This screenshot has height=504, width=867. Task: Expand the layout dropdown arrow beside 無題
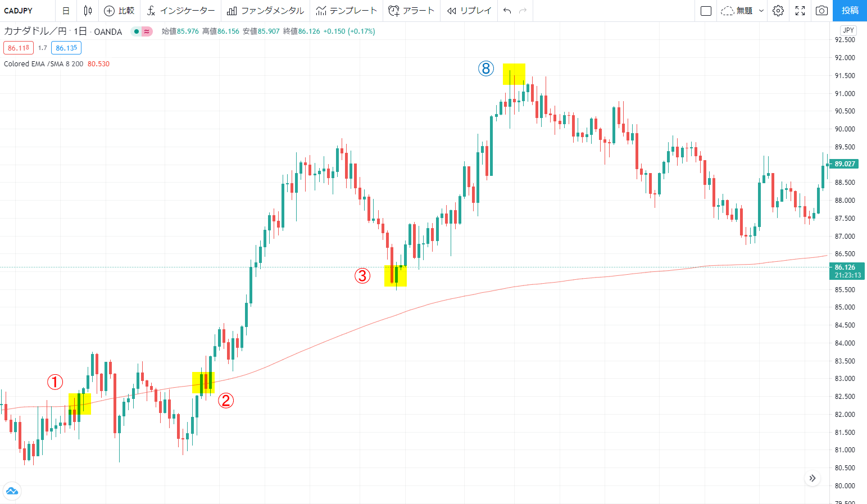coord(761,11)
